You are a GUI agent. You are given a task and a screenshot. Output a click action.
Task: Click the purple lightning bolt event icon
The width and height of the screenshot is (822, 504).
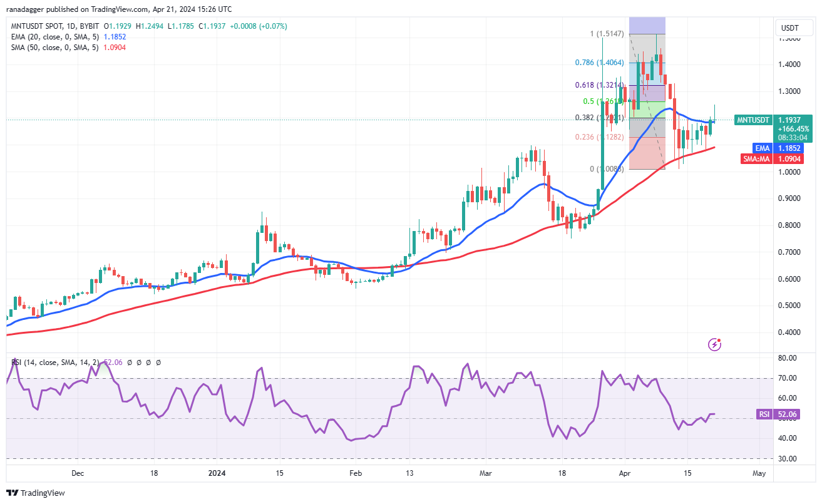tap(714, 344)
